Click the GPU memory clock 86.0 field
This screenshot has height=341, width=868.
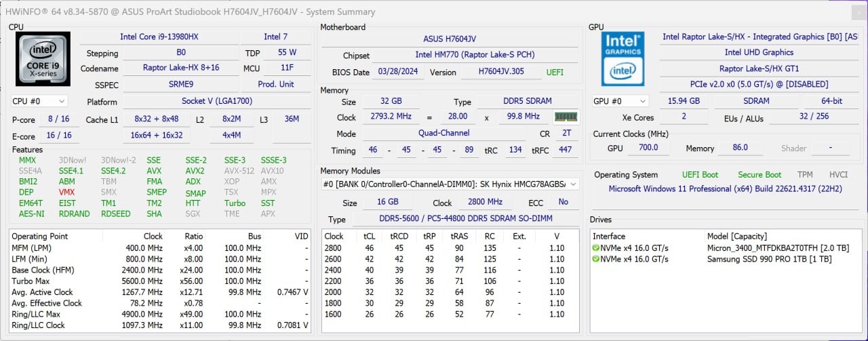[x=740, y=148]
